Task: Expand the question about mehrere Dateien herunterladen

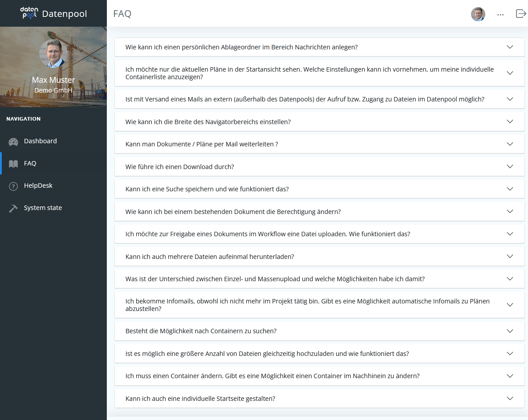Action: [x=510, y=256]
